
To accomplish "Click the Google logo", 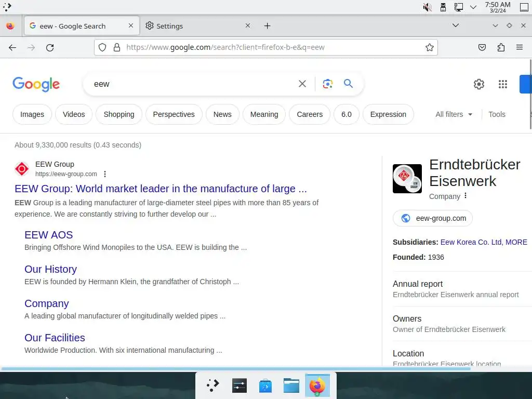I will click(x=36, y=84).
